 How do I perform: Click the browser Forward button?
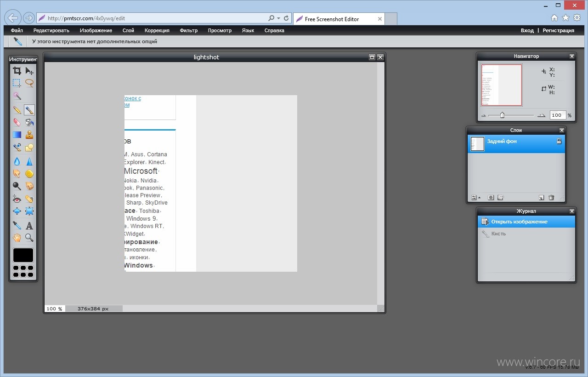point(28,18)
